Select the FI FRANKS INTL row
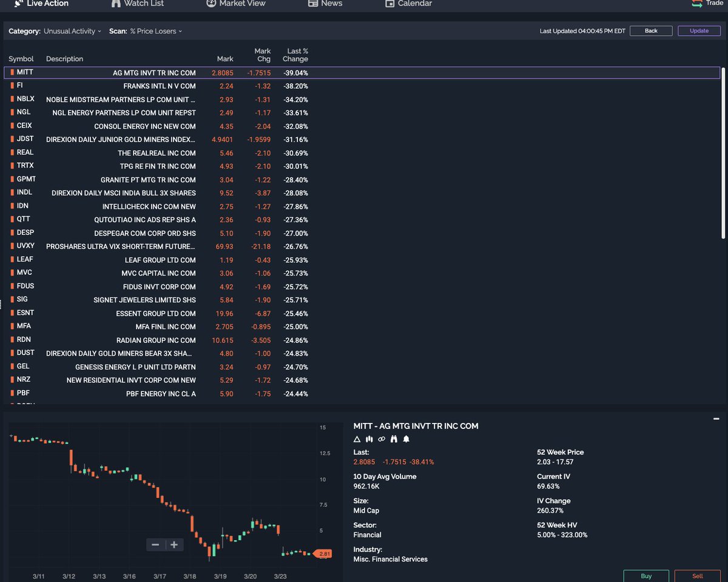The height and width of the screenshot is (582, 728). tap(362, 86)
